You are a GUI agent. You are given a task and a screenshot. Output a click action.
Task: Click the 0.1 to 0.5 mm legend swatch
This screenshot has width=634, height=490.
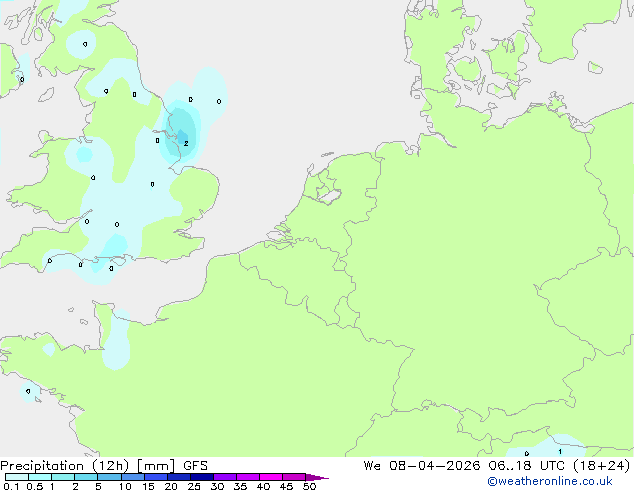coord(17,477)
